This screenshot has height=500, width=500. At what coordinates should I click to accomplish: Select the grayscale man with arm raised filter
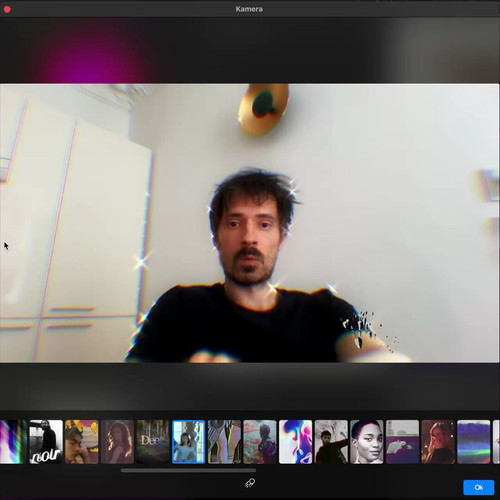tap(331, 442)
